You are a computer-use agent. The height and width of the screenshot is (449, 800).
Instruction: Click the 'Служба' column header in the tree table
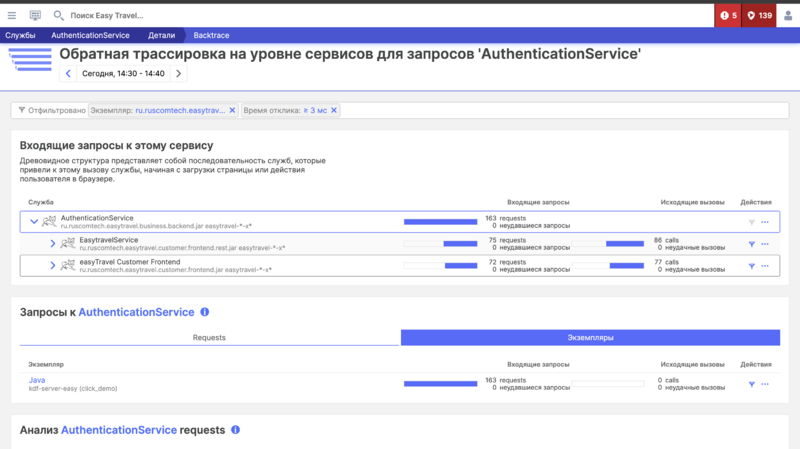point(41,202)
